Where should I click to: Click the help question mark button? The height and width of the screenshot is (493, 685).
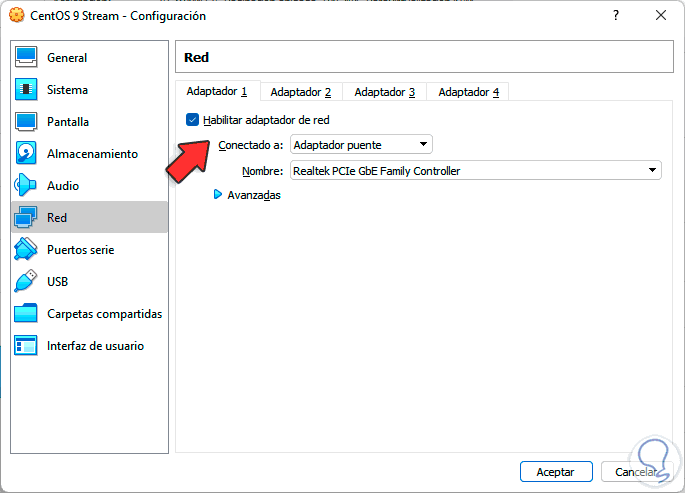(x=616, y=15)
